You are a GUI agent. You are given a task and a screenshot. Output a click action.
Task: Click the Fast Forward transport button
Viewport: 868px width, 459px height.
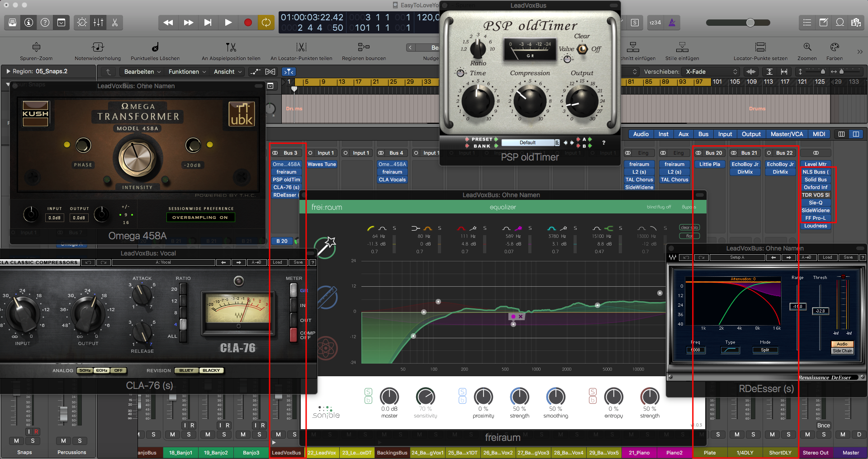(x=188, y=23)
